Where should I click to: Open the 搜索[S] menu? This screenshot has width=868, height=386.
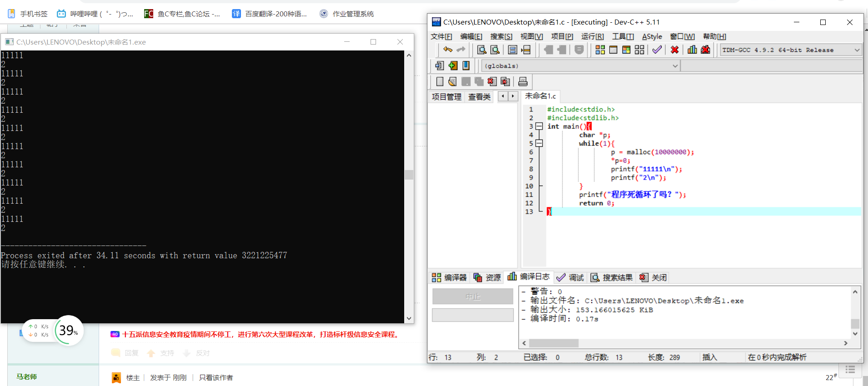pos(501,36)
